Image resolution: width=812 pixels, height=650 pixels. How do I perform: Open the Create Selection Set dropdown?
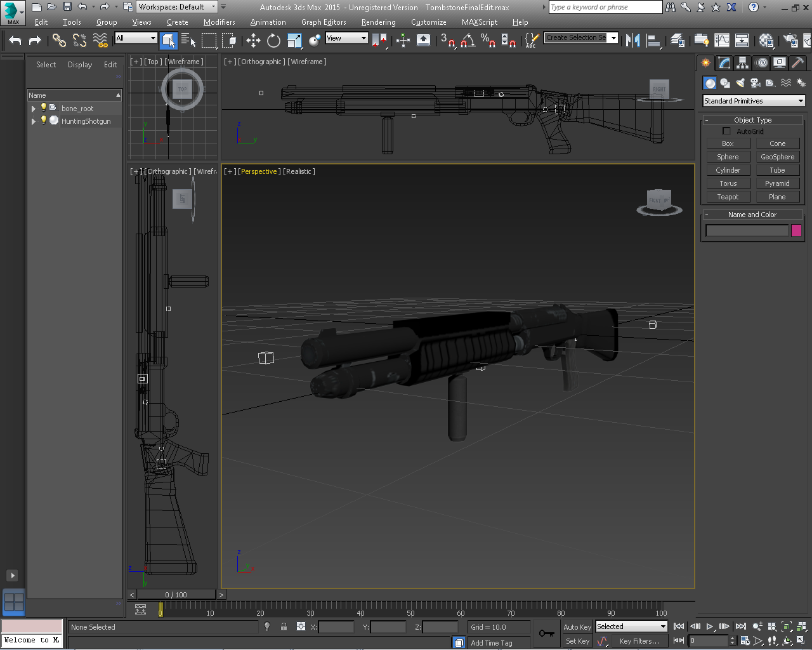581,38
